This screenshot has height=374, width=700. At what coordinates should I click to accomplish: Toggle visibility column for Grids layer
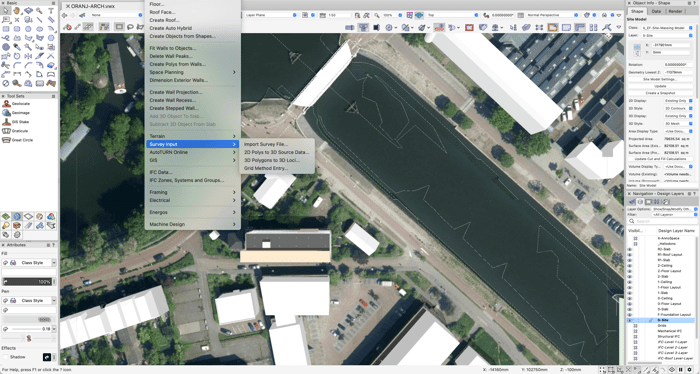click(636, 325)
